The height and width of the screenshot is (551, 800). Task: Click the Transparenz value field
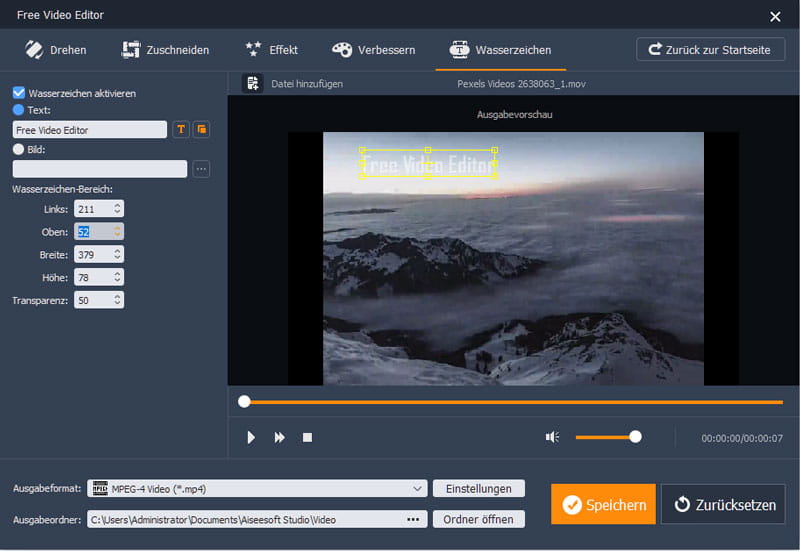93,300
